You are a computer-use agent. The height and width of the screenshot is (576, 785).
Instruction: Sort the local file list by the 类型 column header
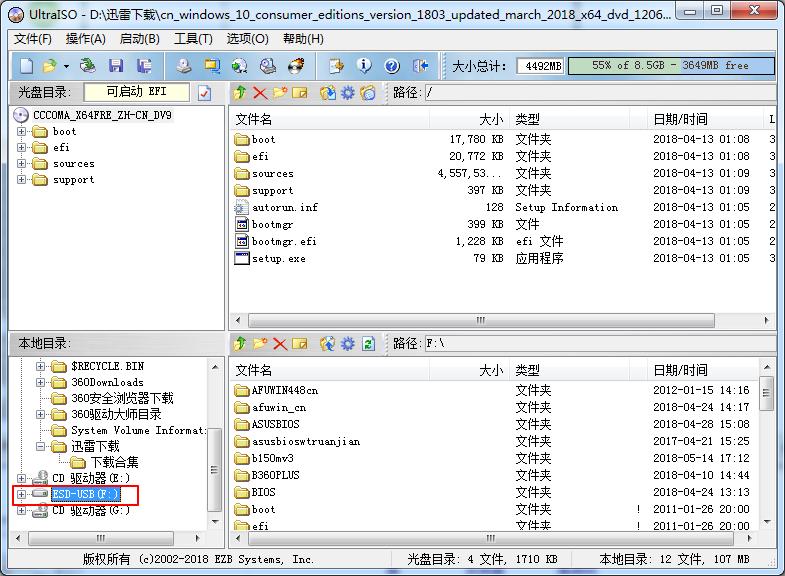[x=569, y=370]
